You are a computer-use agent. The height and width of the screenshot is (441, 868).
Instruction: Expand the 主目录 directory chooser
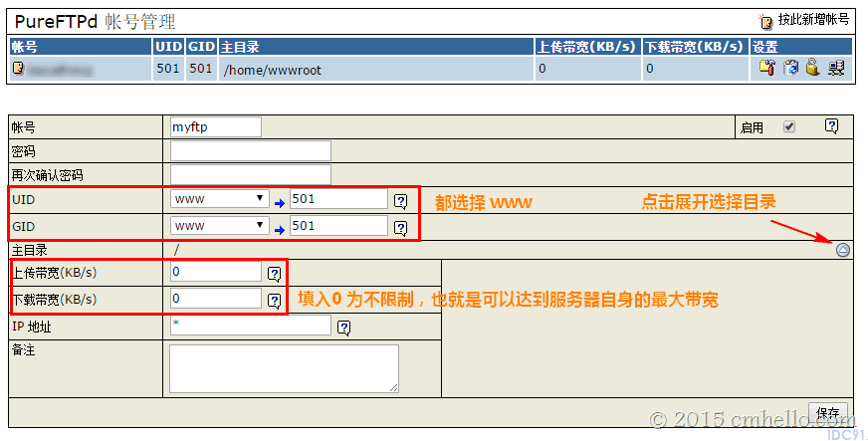[842, 250]
